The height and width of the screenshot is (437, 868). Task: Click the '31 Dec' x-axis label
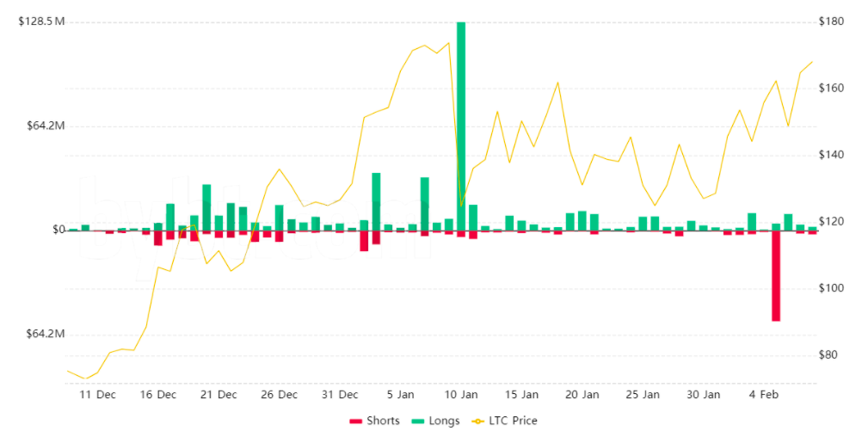(340, 395)
